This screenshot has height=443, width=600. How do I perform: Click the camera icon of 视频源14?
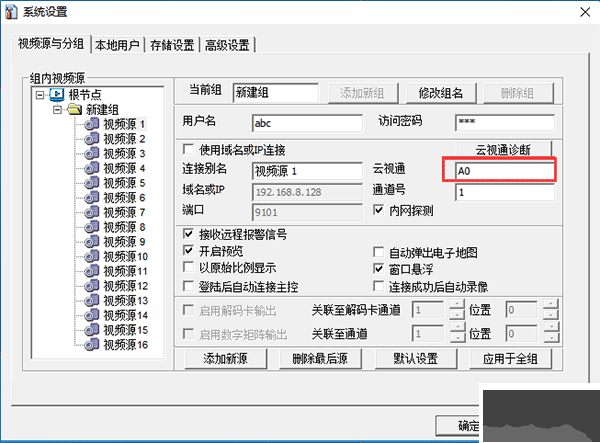tap(92, 315)
